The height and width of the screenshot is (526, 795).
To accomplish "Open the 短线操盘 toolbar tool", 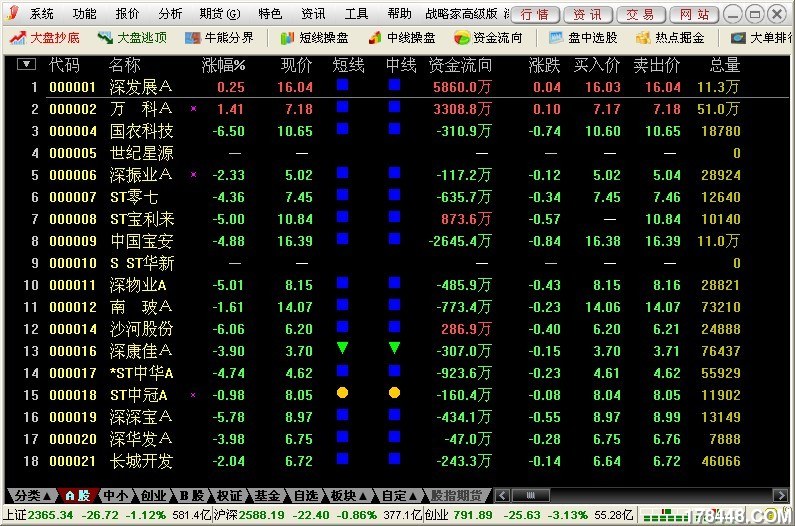I will 314,38.
